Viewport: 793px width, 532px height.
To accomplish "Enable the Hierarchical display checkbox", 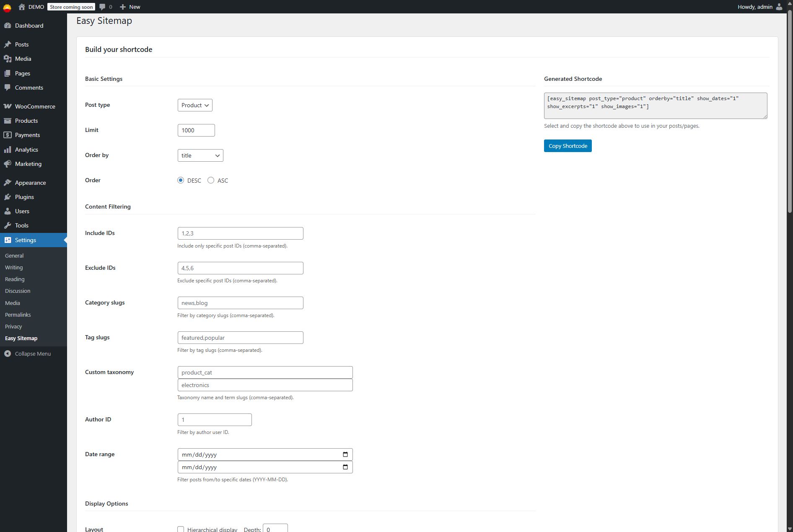I will coord(181,529).
